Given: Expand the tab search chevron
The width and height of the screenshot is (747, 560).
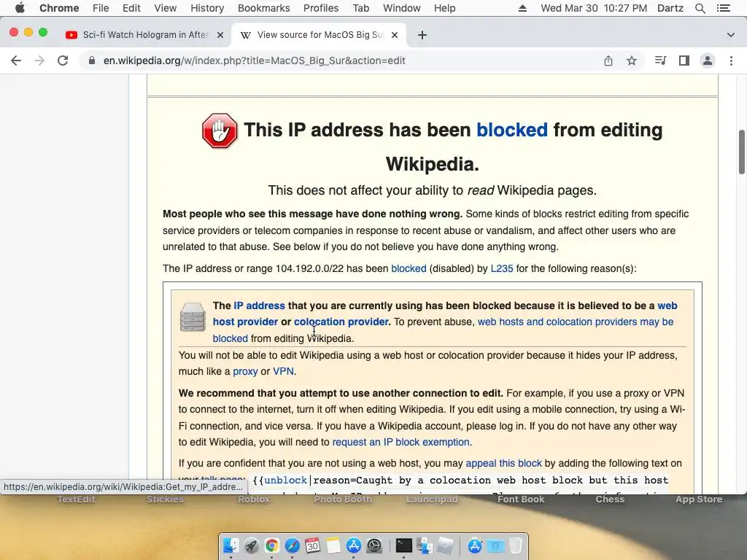Looking at the screenshot, I should pos(730,35).
